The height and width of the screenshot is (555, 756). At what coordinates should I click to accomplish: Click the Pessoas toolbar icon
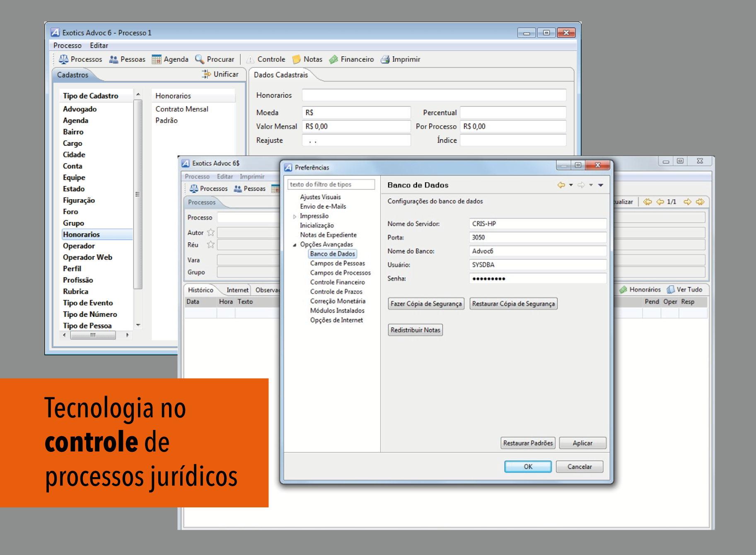click(x=114, y=59)
